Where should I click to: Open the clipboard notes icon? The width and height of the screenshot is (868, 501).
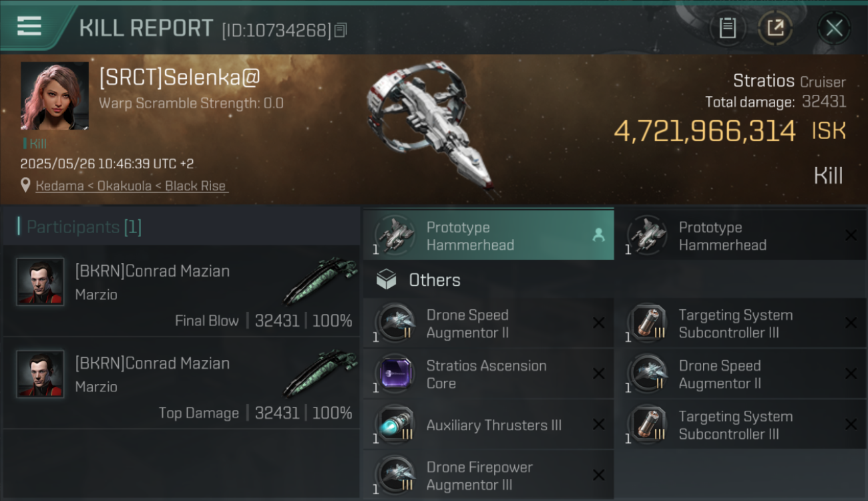[x=727, y=28]
